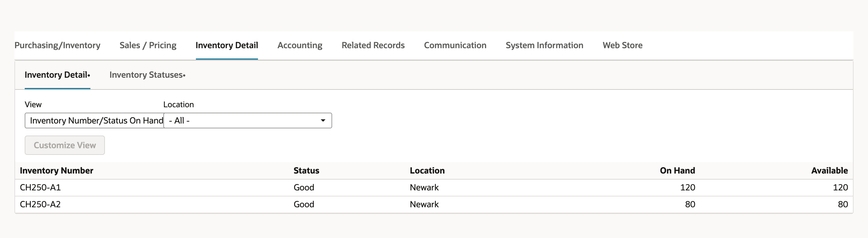Click the Available value 80
The width and height of the screenshot is (868, 238).
[843, 204]
